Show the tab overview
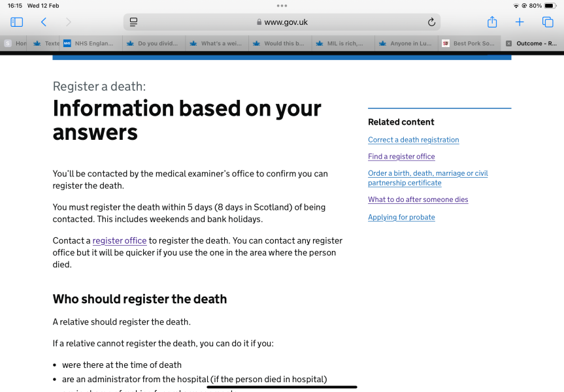This screenshot has width=564, height=392. coord(548,22)
